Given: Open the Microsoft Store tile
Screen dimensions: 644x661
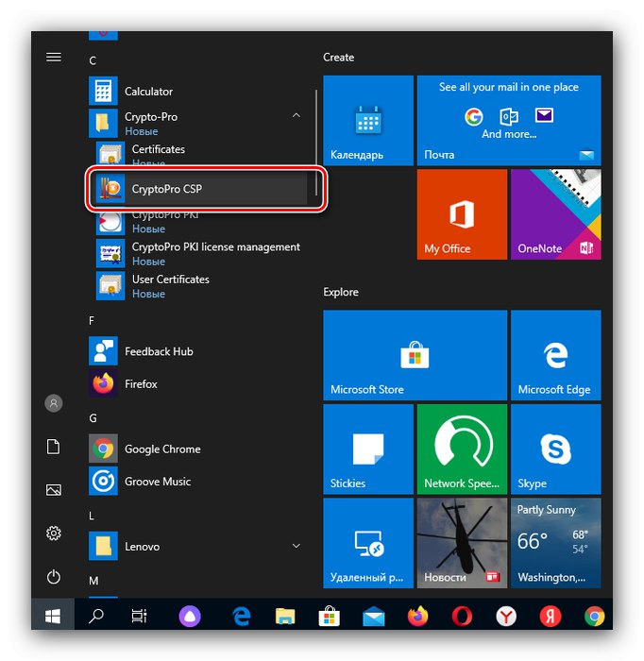Looking at the screenshot, I should pyautogui.click(x=415, y=355).
